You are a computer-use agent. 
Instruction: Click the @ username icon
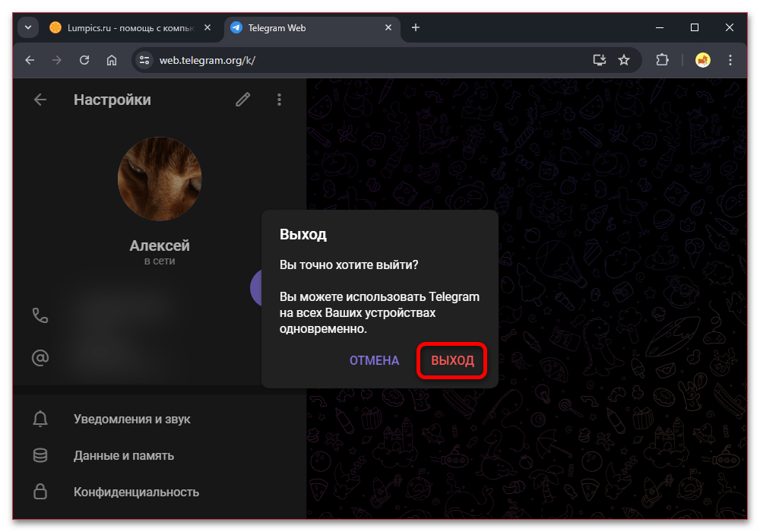pos(40,357)
